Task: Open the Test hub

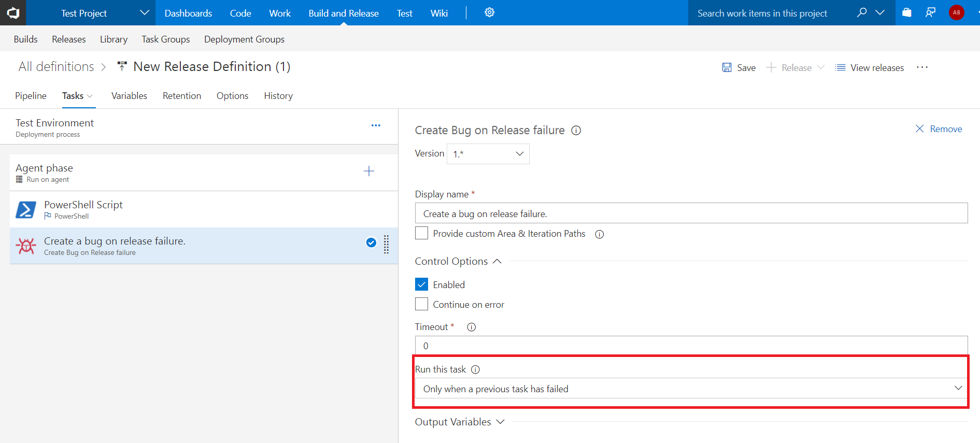Action: pos(405,13)
